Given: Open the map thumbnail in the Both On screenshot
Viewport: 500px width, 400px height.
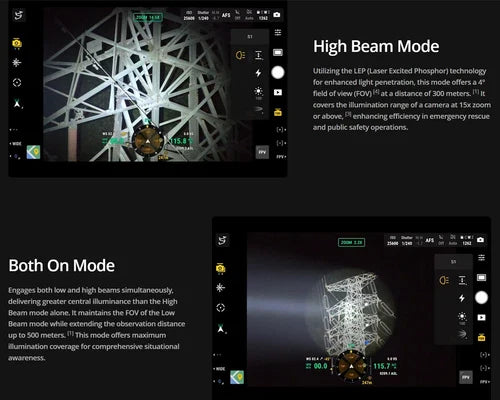Looking at the screenshot, I should [x=237, y=377].
